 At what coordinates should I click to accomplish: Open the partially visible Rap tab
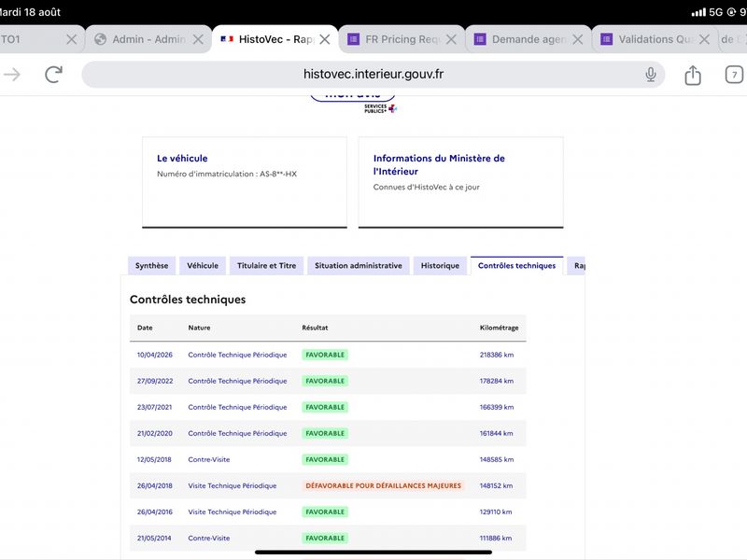(x=576, y=266)
